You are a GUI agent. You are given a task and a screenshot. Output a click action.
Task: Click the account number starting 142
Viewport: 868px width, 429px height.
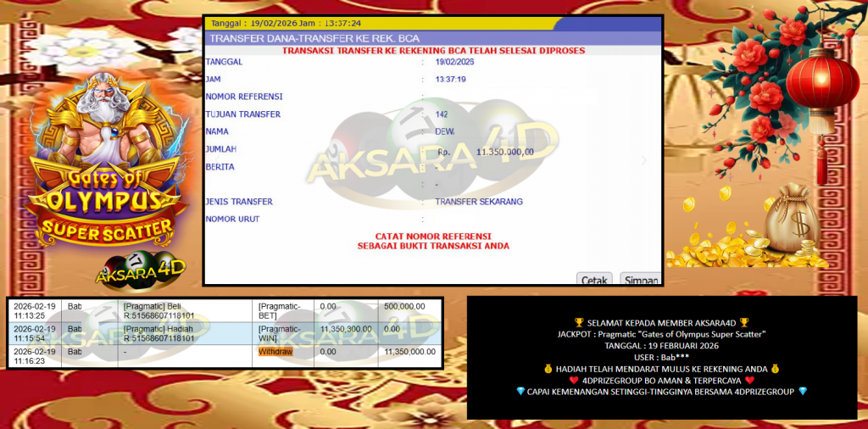(441, 114)
